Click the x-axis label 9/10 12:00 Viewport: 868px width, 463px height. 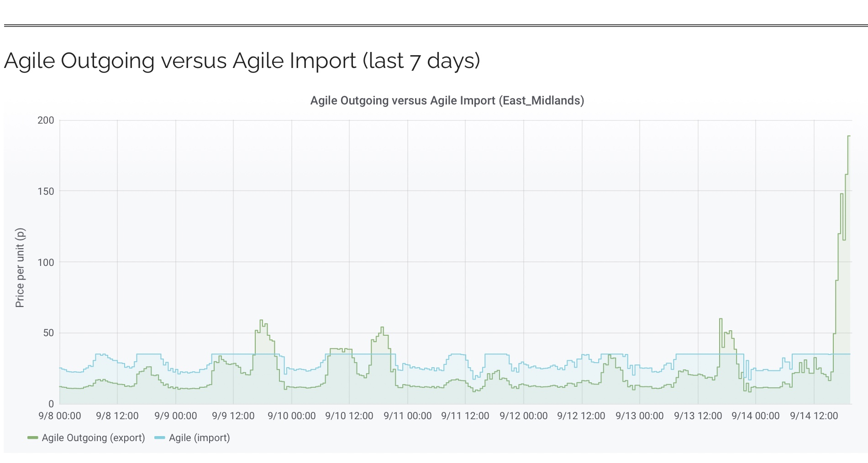click(x=349, y=416)
